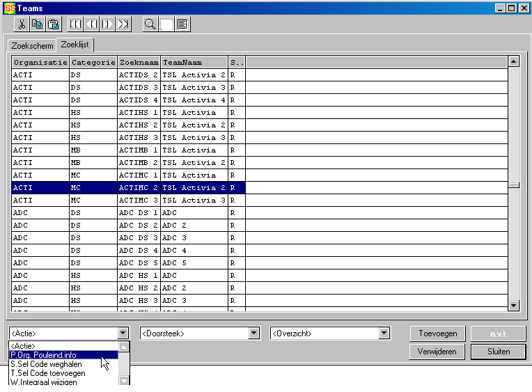Select row with Zoeknaam ADC HS 1
The width and height of the screenshot is (532, 392).
click(128, 276)
